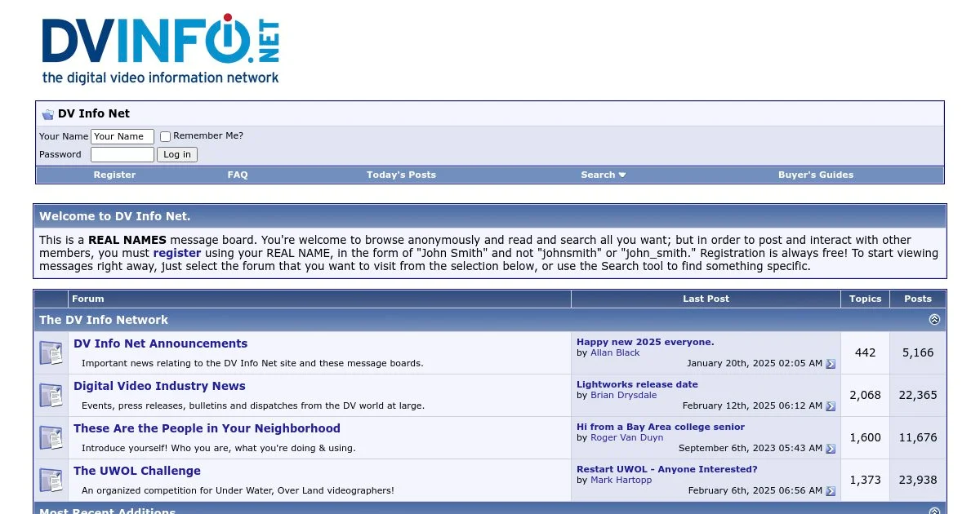View Mark Hartopp's profile
The height and width of the screenshot is (514, 980).
(621, 480)
